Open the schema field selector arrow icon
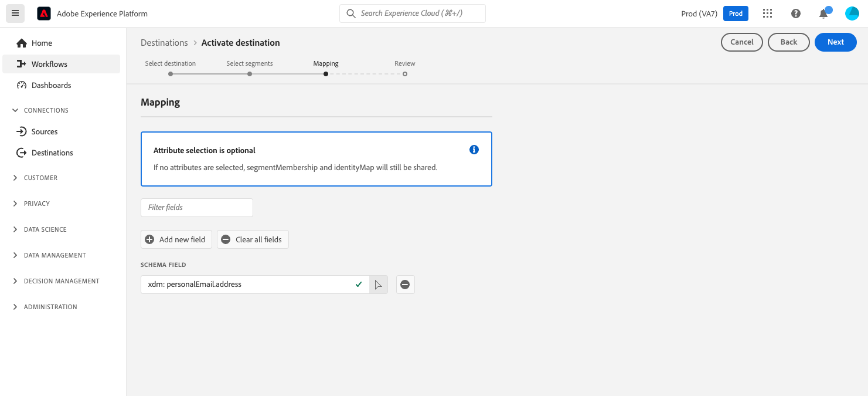The width and height of the screenshot is (868, 396). 379,285
